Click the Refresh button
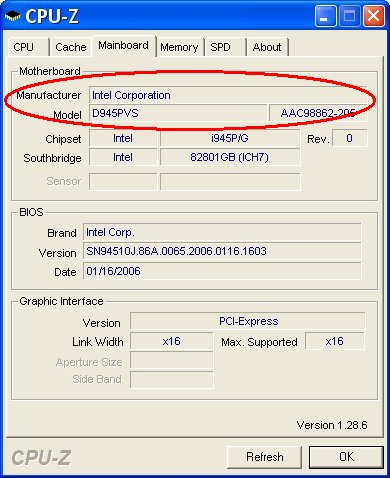390x478 pixels. (x=265, y=457)
